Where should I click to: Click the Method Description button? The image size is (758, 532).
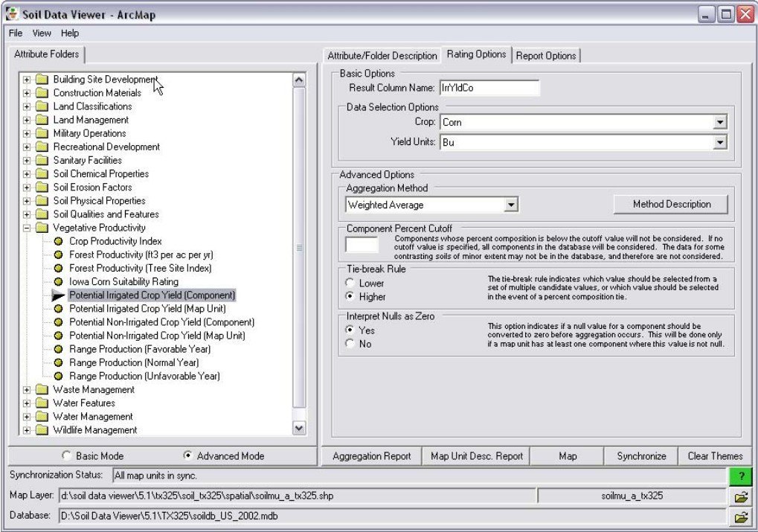tap(670, 204)
